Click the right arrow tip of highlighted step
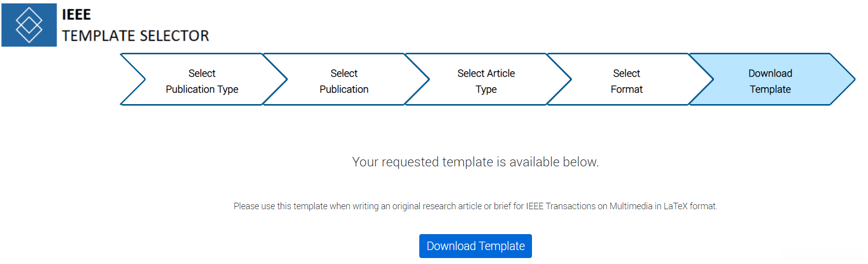This screenshot has width=868, height=264. [x=847, y=79]
